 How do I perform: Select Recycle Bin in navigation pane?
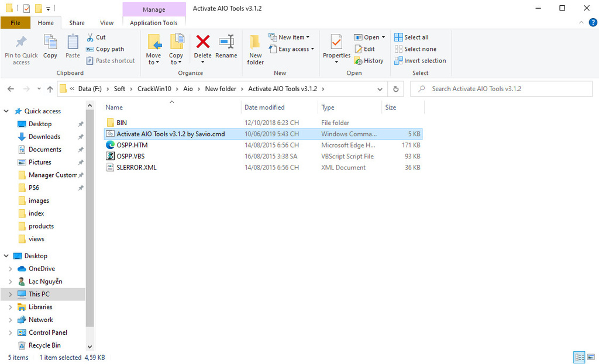point(44,345)
